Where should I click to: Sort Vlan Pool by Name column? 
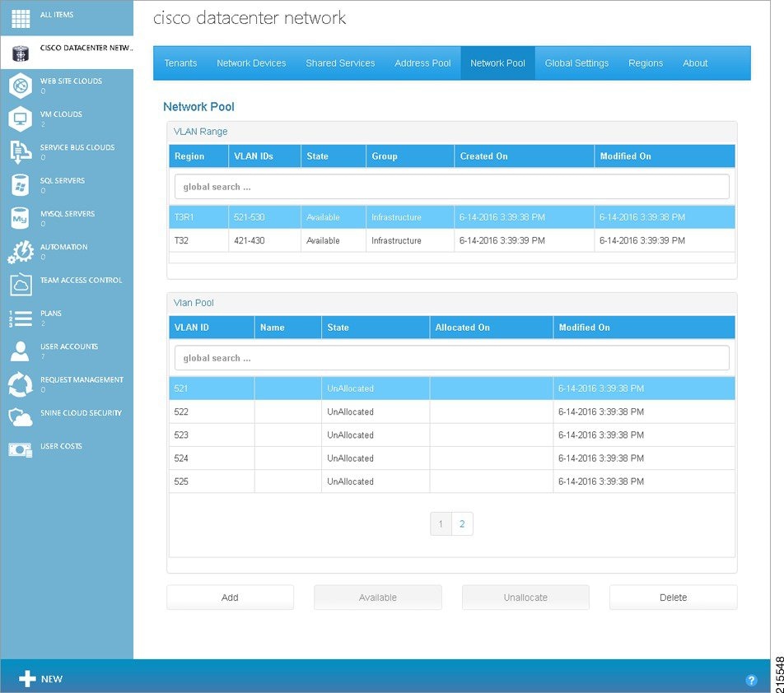coord(288,328)
